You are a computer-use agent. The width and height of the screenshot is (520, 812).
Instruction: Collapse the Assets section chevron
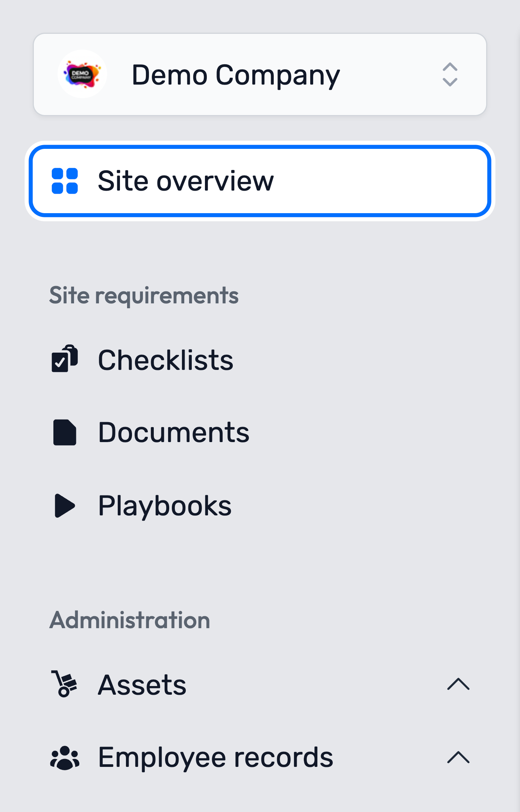[458, 684]
